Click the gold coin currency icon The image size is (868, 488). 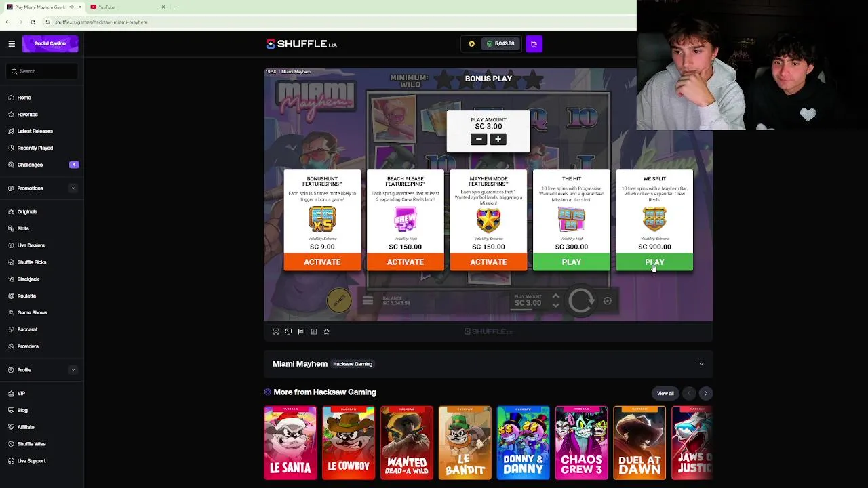[x=471, y=43]
